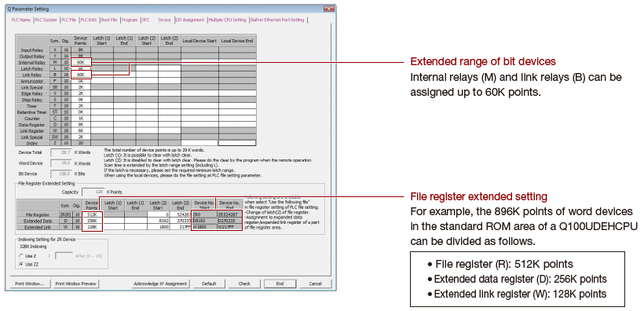Click Internal Relay device points field
Viewport: 644px width, 311px height.
81,63
